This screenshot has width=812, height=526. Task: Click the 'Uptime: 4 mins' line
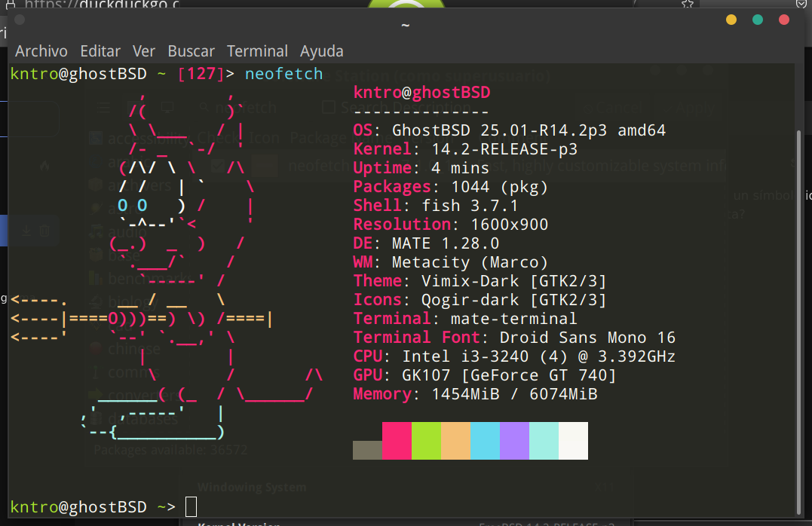click(x=421, y=168)
